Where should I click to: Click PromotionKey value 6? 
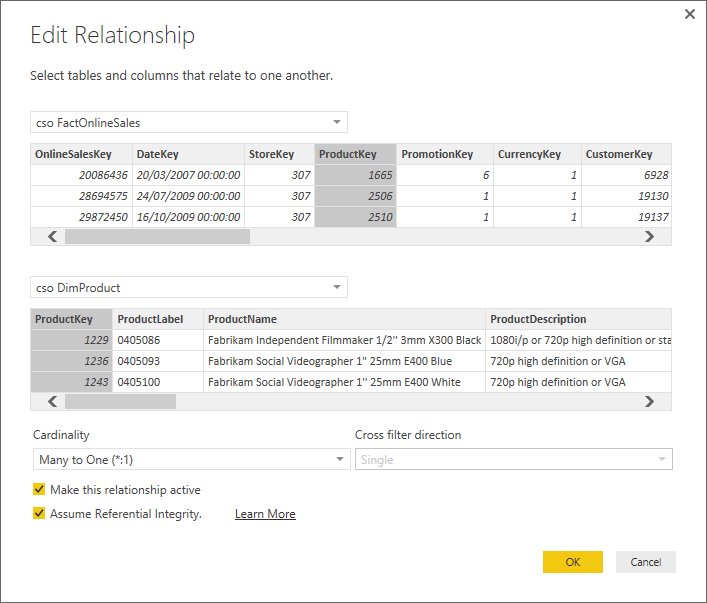click(445, 175)
